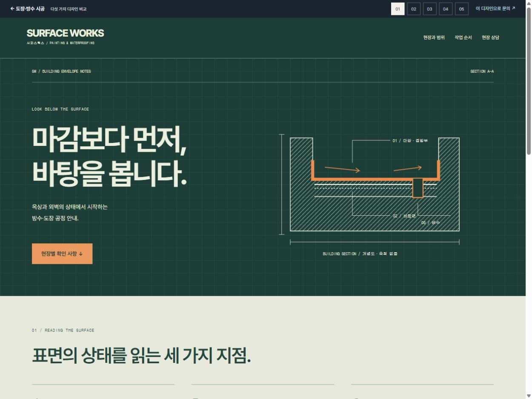Image resolution: width=532 pixels, height=399 pixels.
Task: Click the hero headline '마감보다 먼저, 바탕을 봅니다.'
Action: tap(110, 156)
